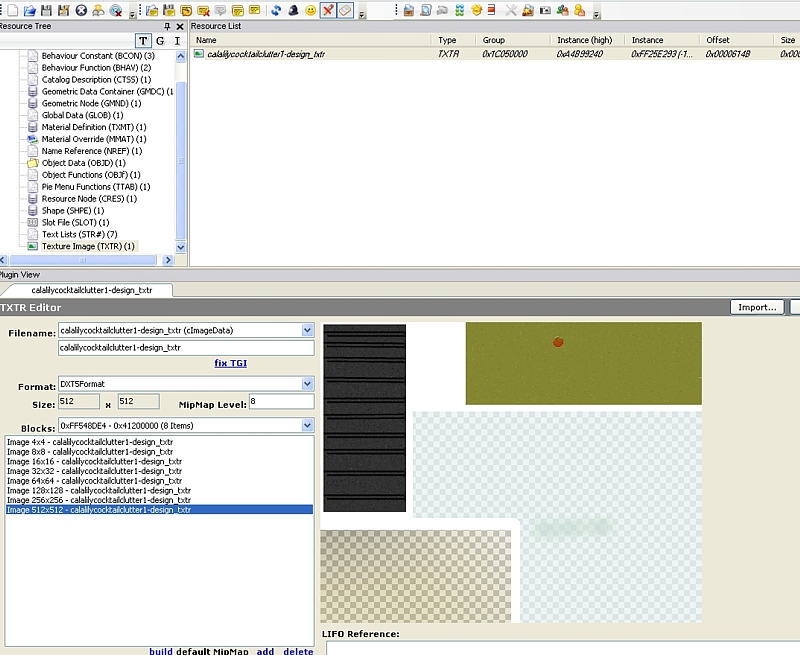
Task: Open the Filename dropdown list
Action: tap(308, 330)
